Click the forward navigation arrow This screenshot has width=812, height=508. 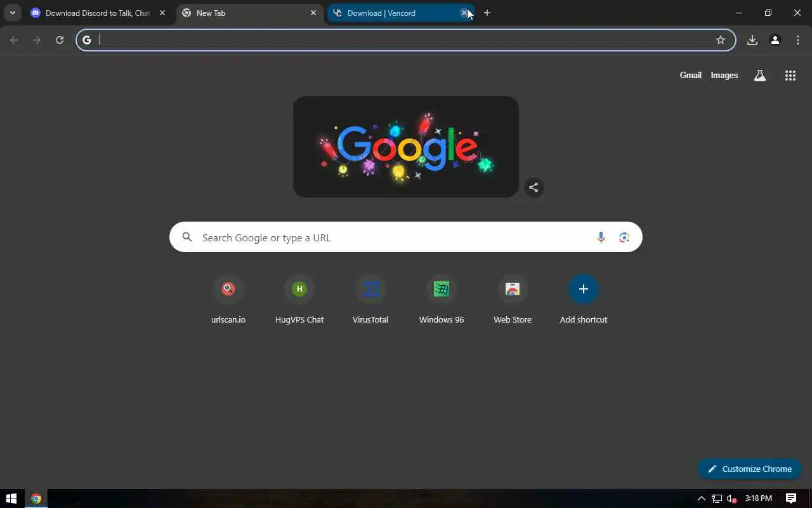[37, 40]
